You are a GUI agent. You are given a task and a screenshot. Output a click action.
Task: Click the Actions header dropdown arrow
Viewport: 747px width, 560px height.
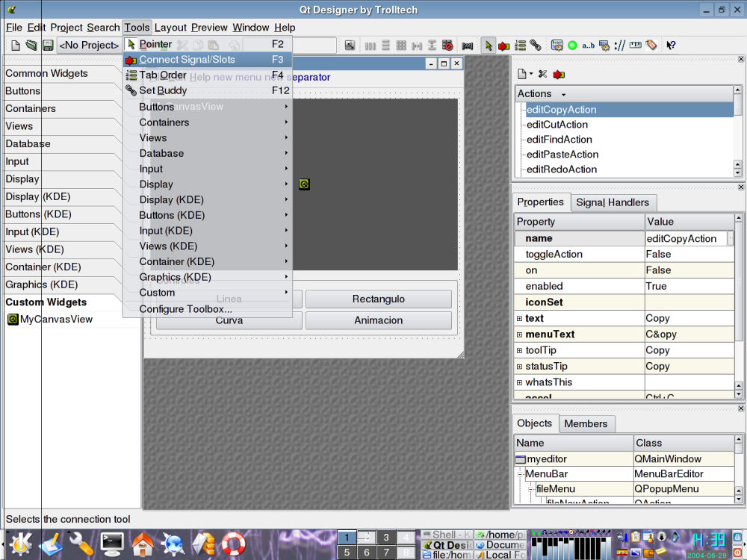pyautogui.click(x=563, y=94)
